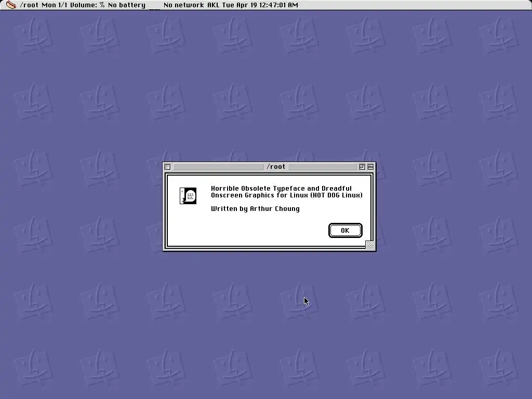Click the /root title bar text

tap(276, 167)
